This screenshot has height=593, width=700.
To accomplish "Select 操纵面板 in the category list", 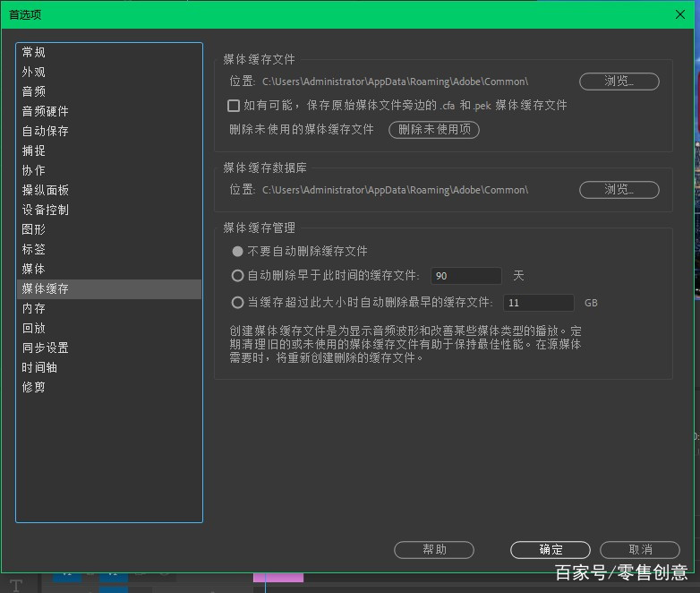I will (109, 190).
